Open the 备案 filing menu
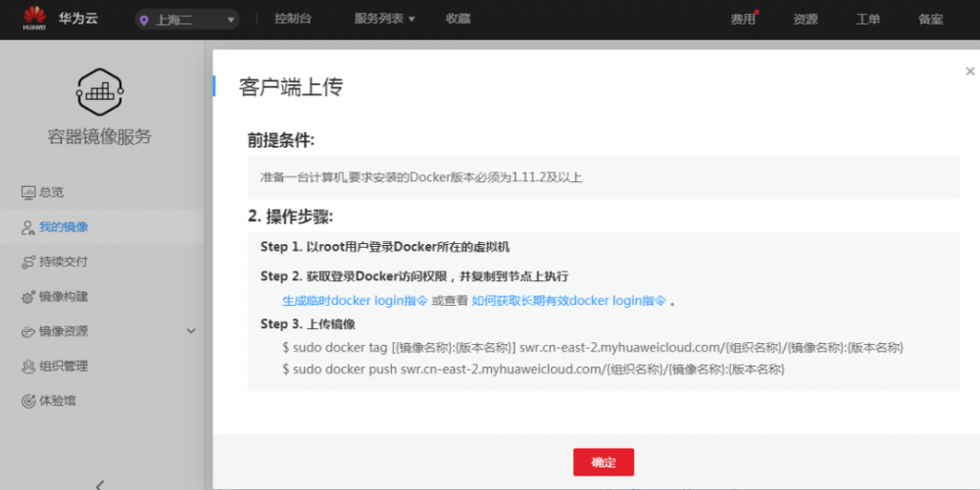The height and width of the screenshot is (490, 980). pos(931,20)
